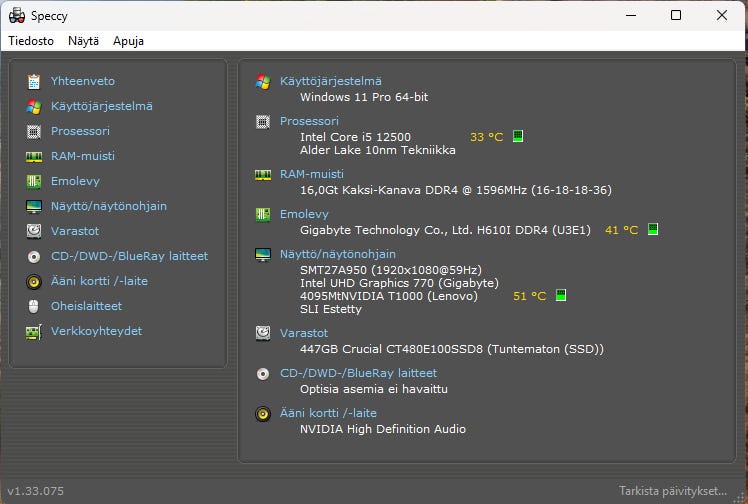The height and width of the screenshot is (504, 748).
Task: Click the monitor icon in summary panel
Action: click(263, 255)
